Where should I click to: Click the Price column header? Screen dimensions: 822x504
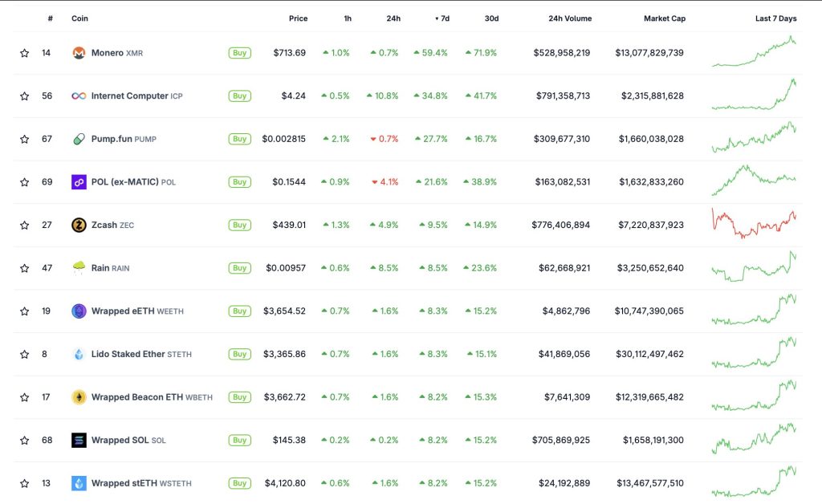[x=298, y=18]
